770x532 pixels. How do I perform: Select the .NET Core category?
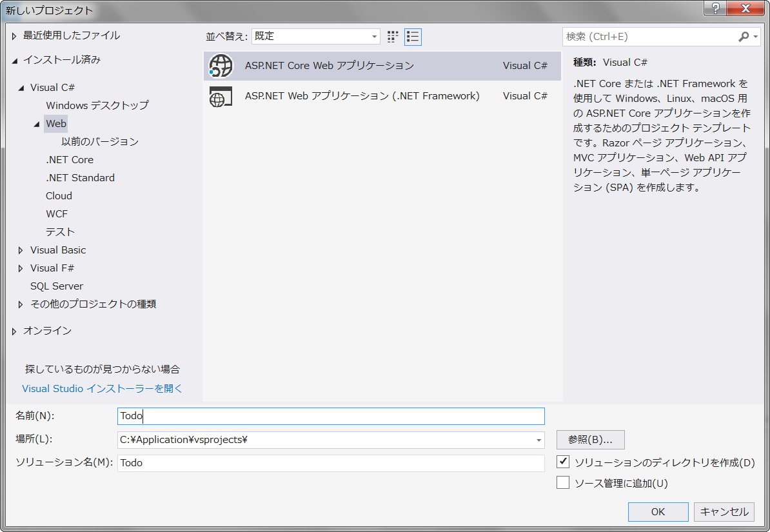click(x=70, y=159)
